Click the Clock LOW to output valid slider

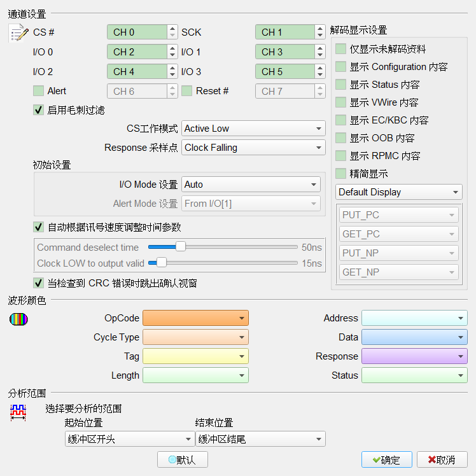click(x=223, y=263)
